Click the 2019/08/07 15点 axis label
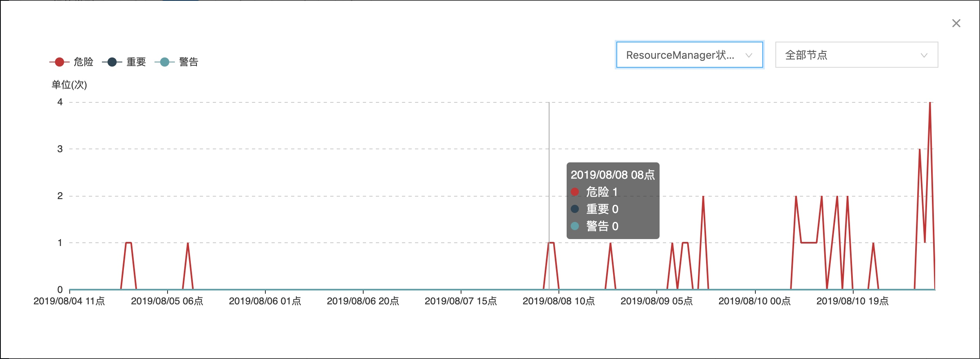 click(461, 301)
